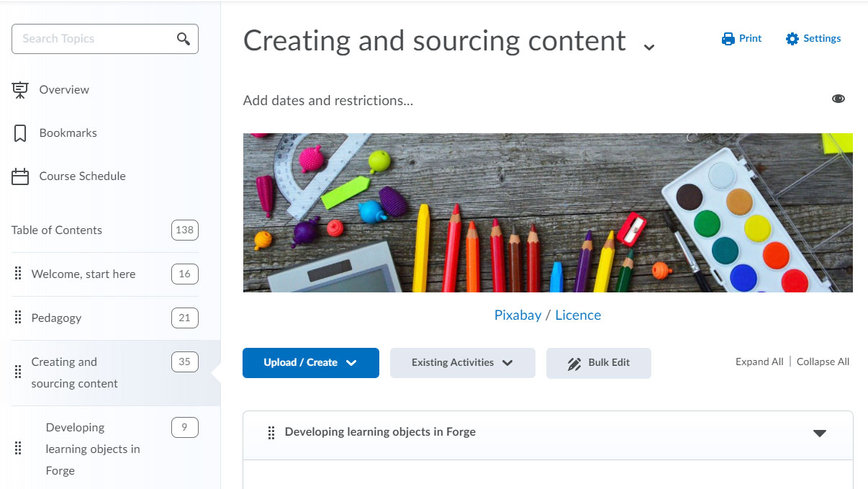Select the Pedagogy module
This screenshot has width=868, height=489.
point(56,318)
